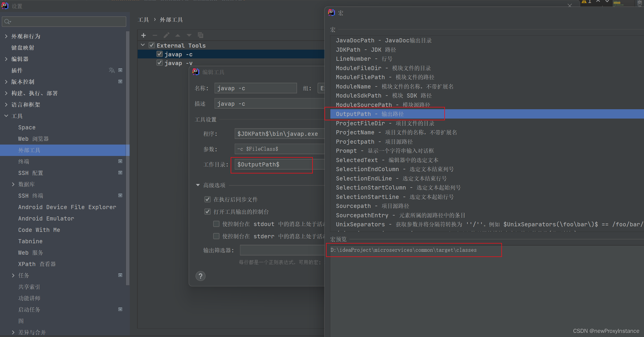The width and height of the screenshot is (644, 337).
Task: Click the remove (minus) tool icon
Action: [x=155, y=35]
